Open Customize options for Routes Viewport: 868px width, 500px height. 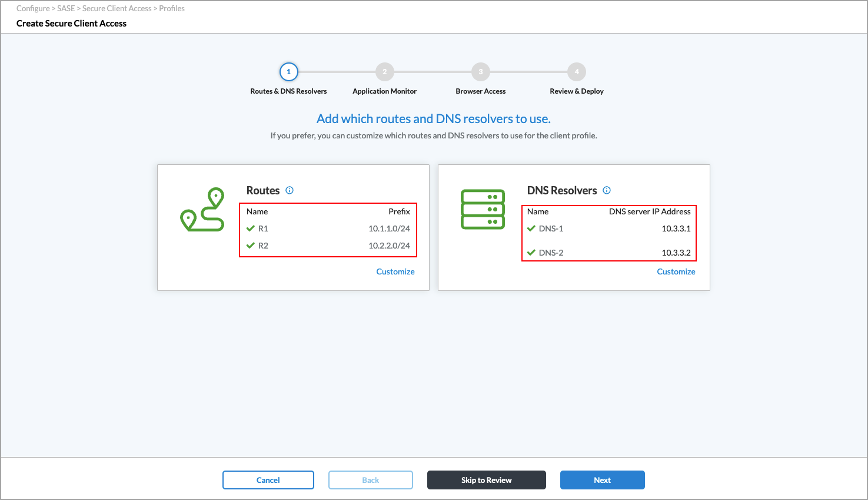click(x=395, y=271)
